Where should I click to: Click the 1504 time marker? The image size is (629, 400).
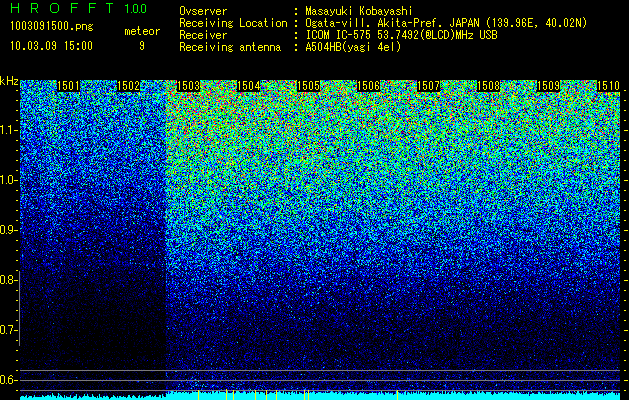pyautogui.click(x=248, y=86)
